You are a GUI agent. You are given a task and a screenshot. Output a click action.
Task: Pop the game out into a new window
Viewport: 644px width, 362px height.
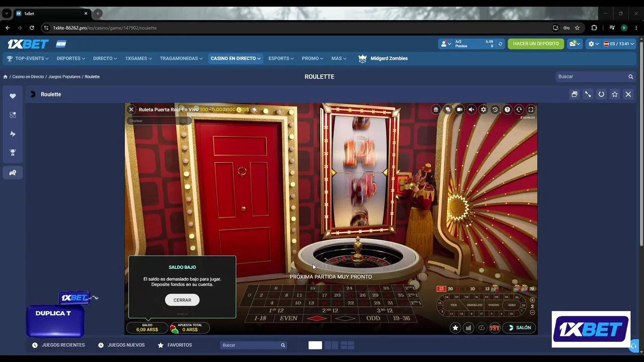click(x=574, y=95)
